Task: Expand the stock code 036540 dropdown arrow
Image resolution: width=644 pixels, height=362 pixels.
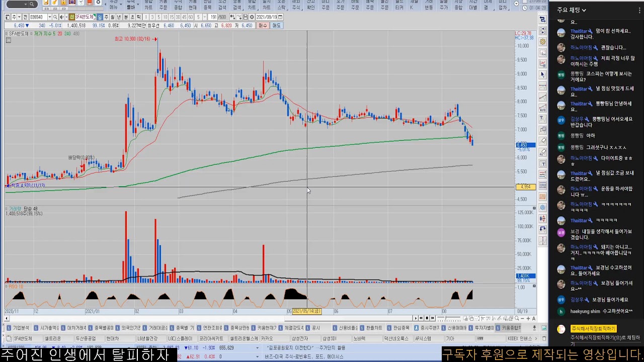Action: [x=49, y=17]
